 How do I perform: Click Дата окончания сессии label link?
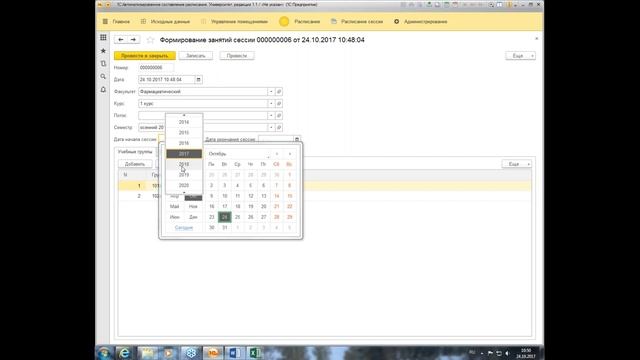coord(230,140)
